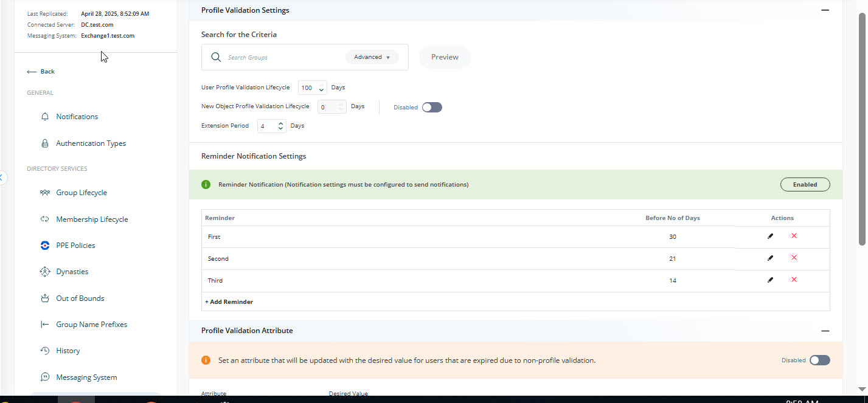Screen dimensions: 868x403
Task: Enable the New Object Profile Validation Lifecycle toggle
Action: [x=432, y=106]
